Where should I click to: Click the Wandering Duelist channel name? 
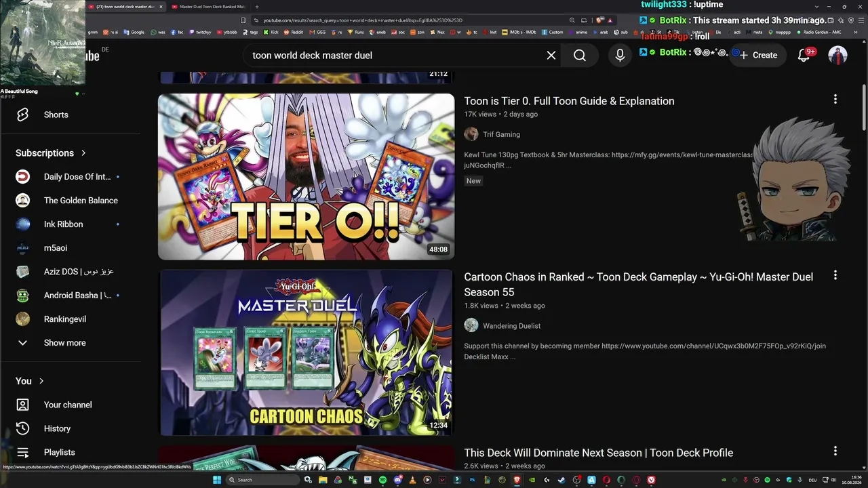click(x=511, y=326)
